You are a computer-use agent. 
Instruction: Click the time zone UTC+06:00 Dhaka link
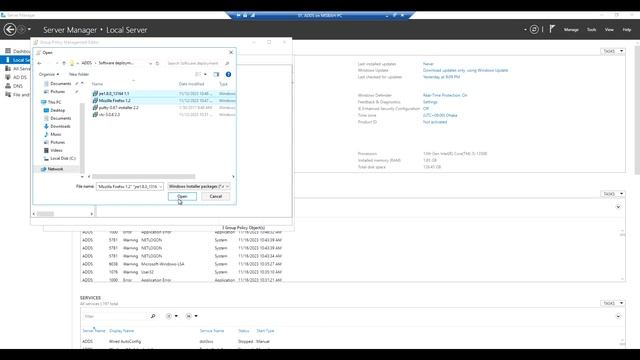pos(440,116)
